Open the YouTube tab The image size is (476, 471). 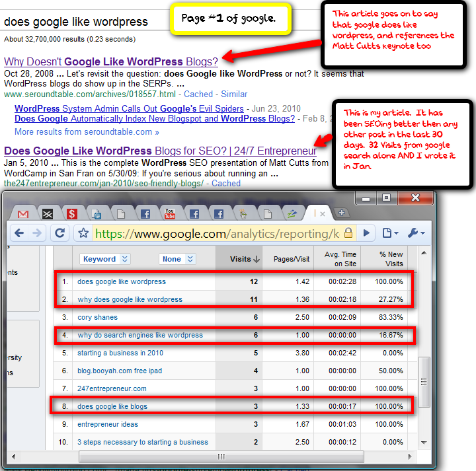pos(170,213)
